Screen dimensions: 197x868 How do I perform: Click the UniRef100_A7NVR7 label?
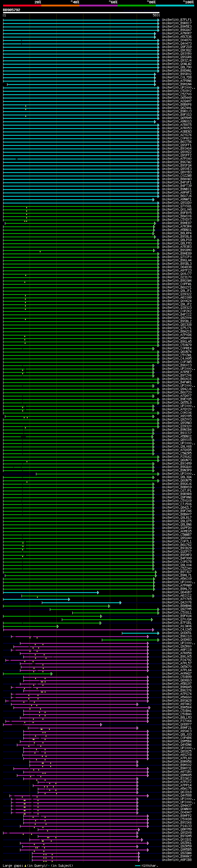click(x=176, y=33)
